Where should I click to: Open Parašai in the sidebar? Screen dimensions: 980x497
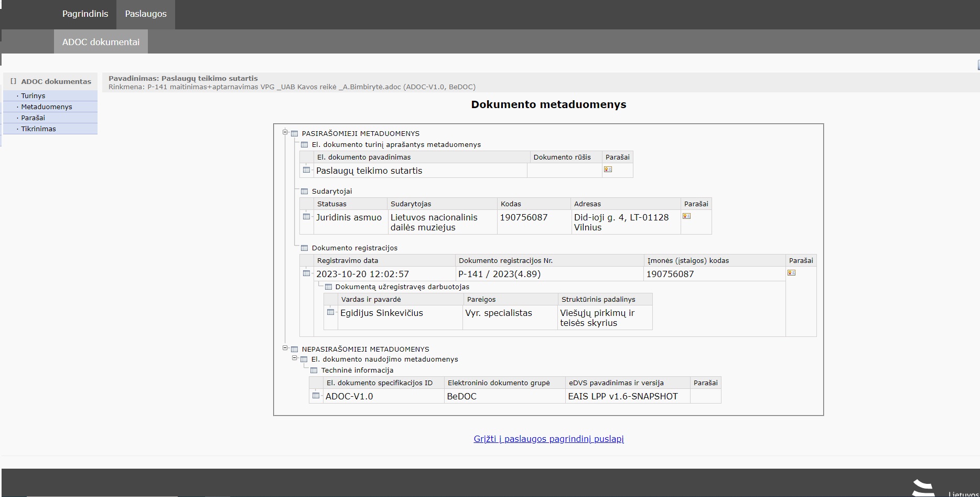coord(33,118)
